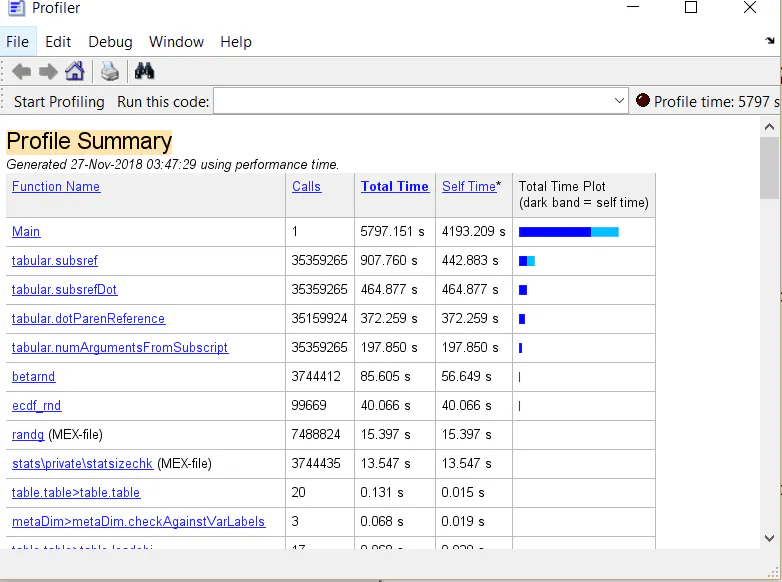Open the tabular.dotParenReference link
The image size is (782, 582).
click(88, 318)
